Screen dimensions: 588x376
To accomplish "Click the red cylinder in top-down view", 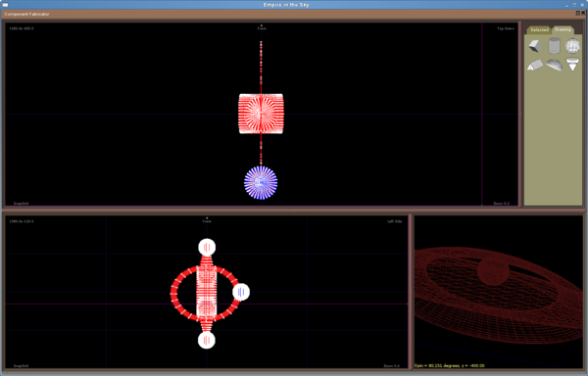I will (x=261, y=114).
